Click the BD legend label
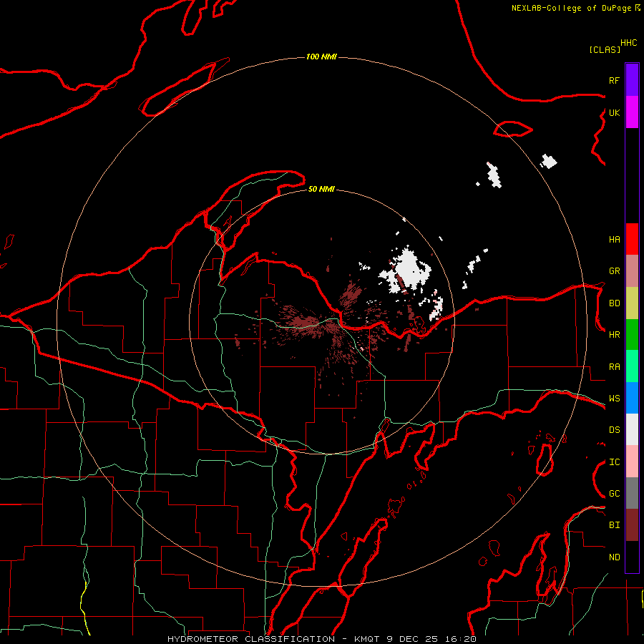644x644 pixels. pos(614,303)
